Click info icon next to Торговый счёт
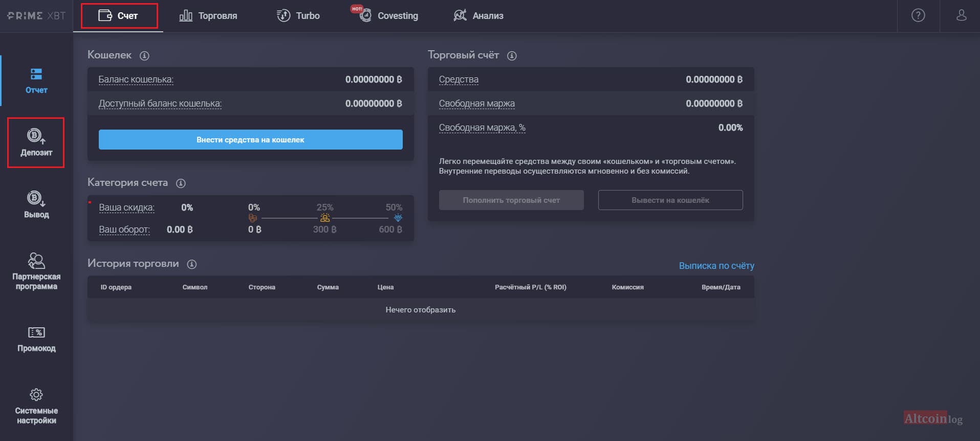This screenshot has width=980, height=441. pyautogui.click(x=512, y=56)
